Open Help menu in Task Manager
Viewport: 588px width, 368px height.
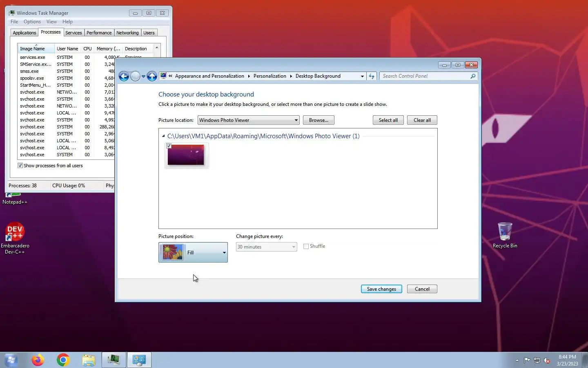coord(67,22)
